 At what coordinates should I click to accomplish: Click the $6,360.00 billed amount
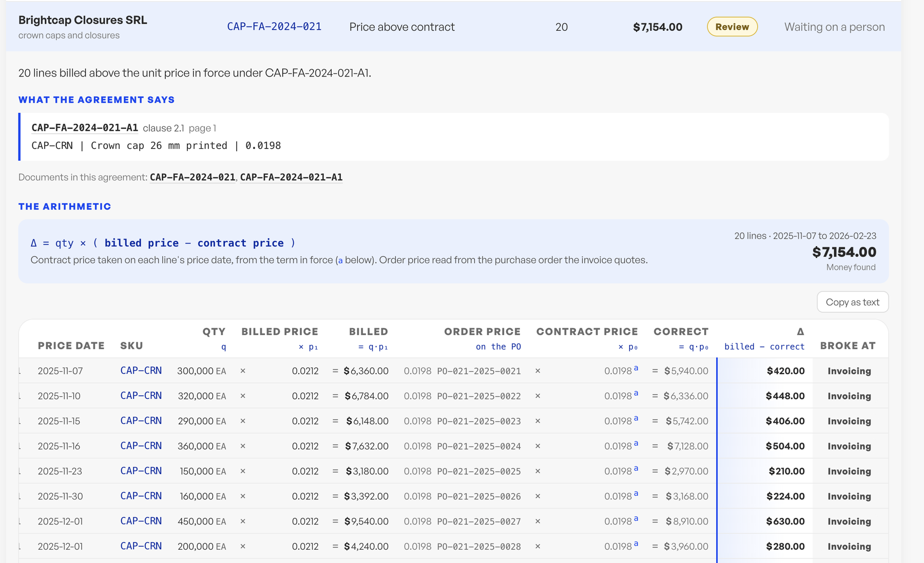(366, 371)
